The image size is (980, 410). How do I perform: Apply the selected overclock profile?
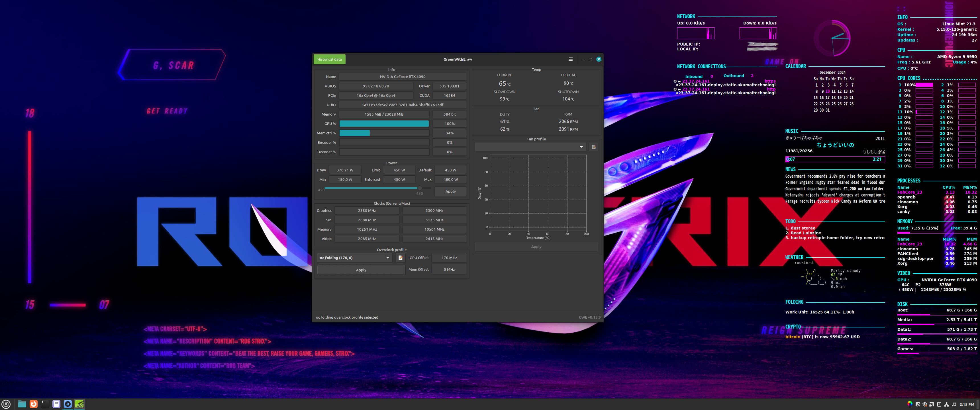pos(361,270)
